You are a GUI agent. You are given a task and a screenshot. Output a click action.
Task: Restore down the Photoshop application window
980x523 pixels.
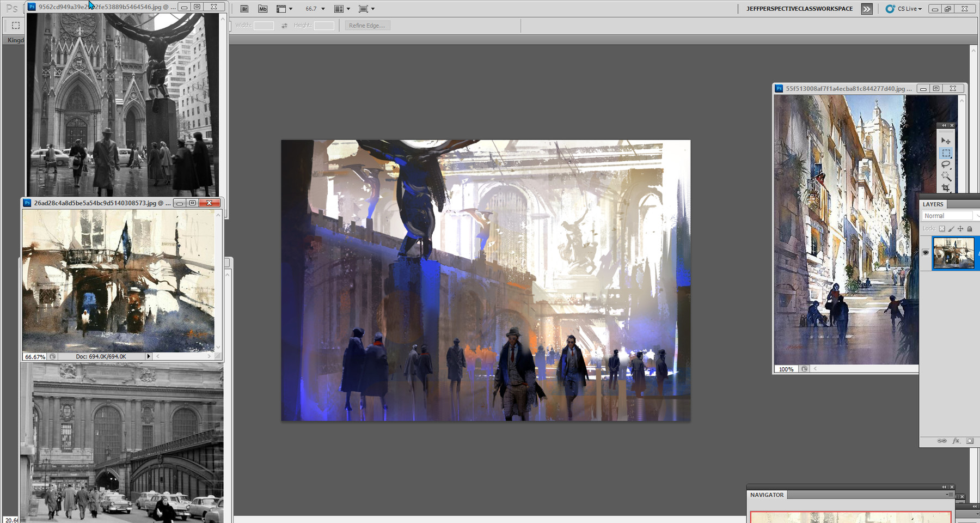pos(948,9)
